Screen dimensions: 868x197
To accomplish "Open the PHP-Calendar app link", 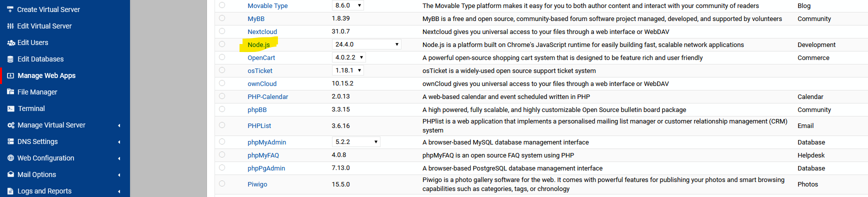I will pyautogui.click(x=267, y=97).
